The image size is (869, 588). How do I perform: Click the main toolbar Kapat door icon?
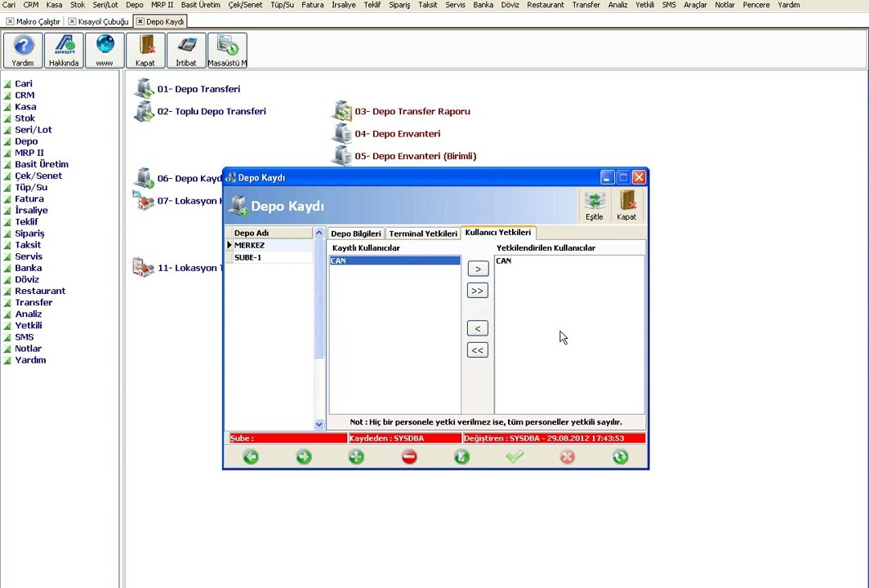pos(145,50)
